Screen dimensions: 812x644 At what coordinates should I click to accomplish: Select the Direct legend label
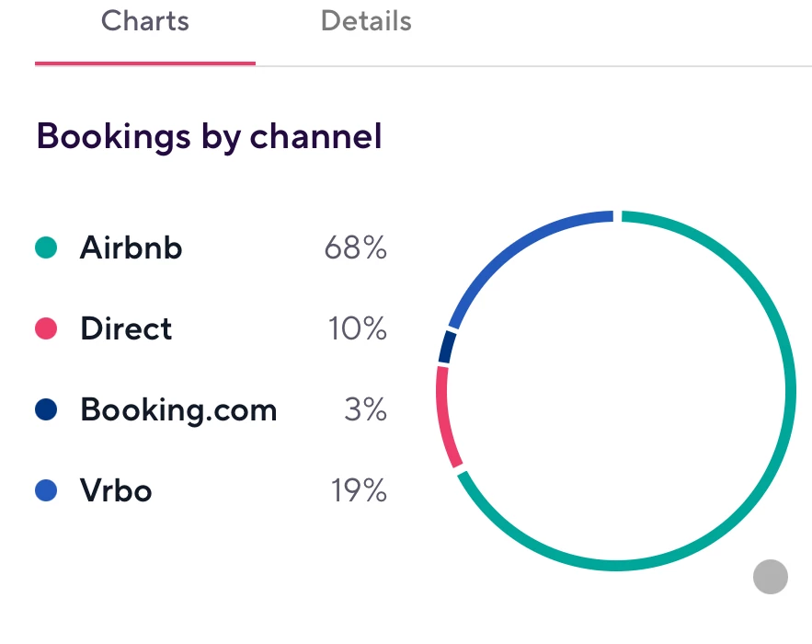click(x=126, y=328)
